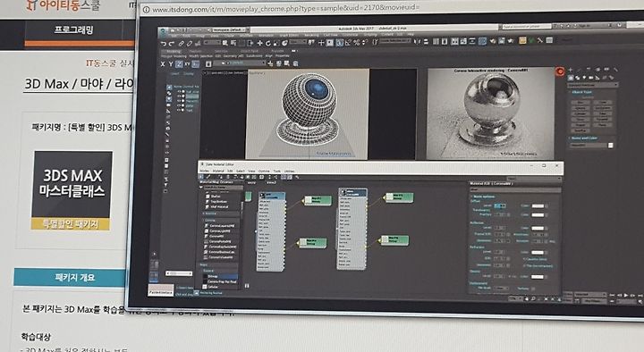This screenshot has width=644, height=352.
Task: Activate the Select and Link tool
Action: (x=181, y=44)
